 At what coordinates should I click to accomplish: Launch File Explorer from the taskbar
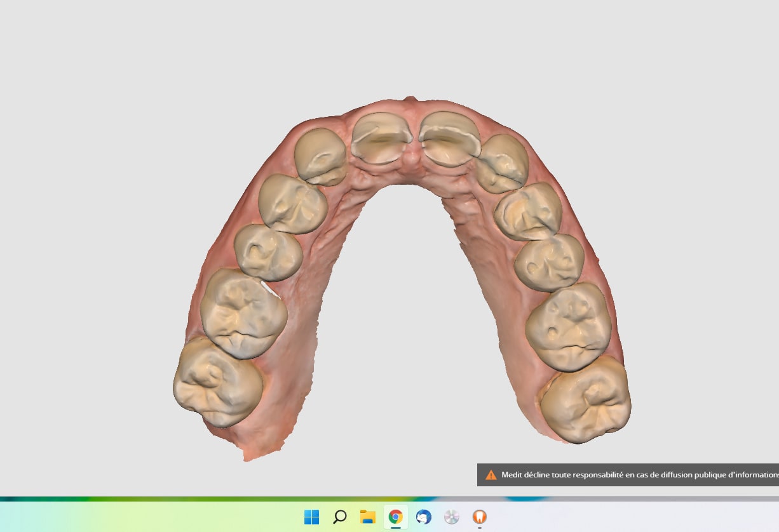(367, 517)
